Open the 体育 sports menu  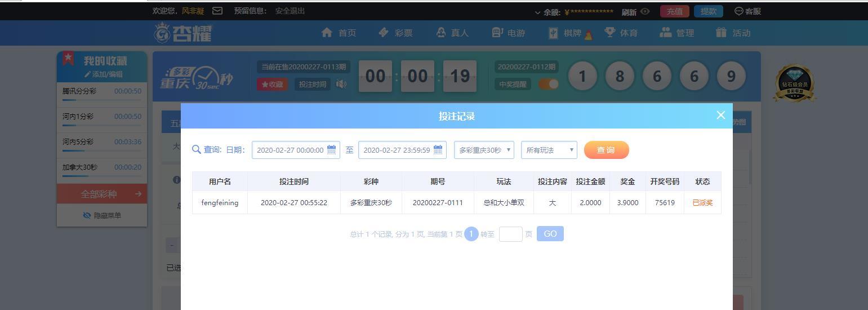pyautogui.click(x=621, y=33)
